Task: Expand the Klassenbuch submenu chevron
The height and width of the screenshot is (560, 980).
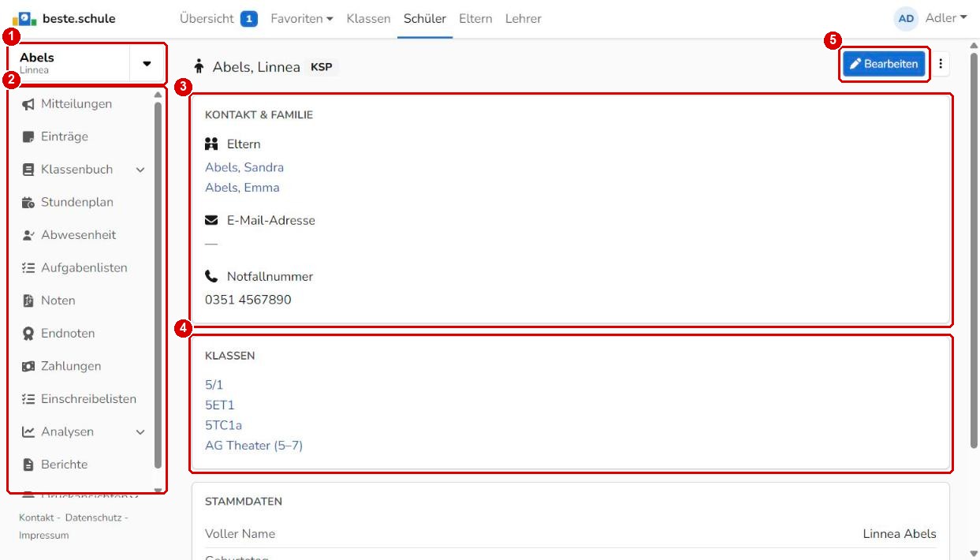Action: 140,170
